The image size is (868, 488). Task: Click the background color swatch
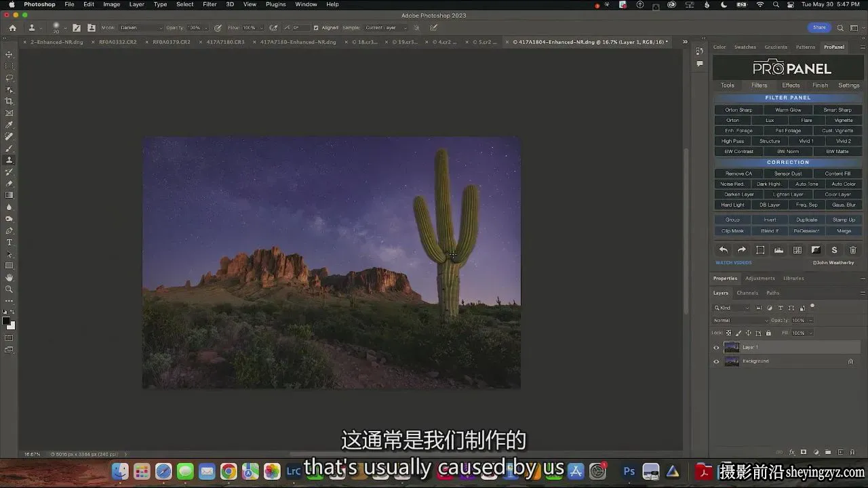tap(12, 326)
